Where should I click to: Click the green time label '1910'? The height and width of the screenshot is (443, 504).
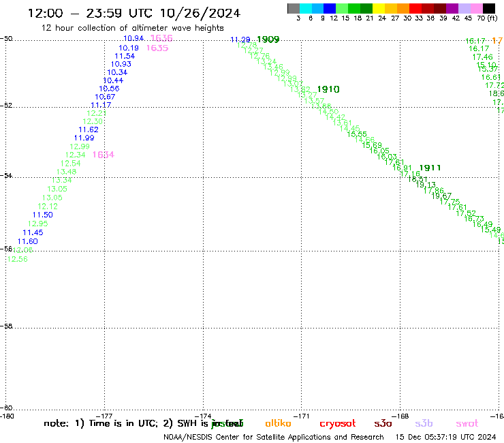tap(328, 89)
